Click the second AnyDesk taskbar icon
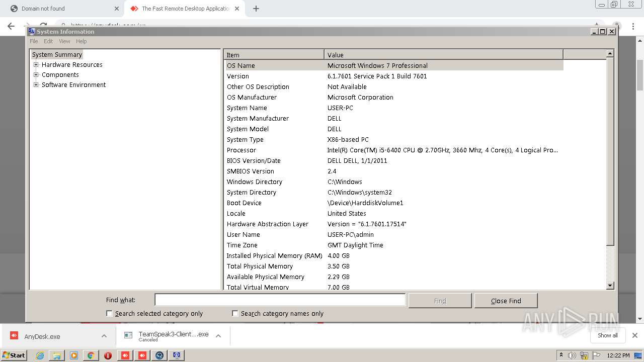 [x=142, y=355]
